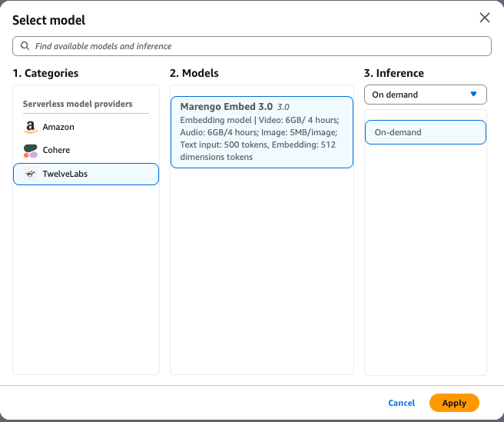Click the 1. Categories heading
Screen dimensions: 504x422
click(x=45, y=73)
